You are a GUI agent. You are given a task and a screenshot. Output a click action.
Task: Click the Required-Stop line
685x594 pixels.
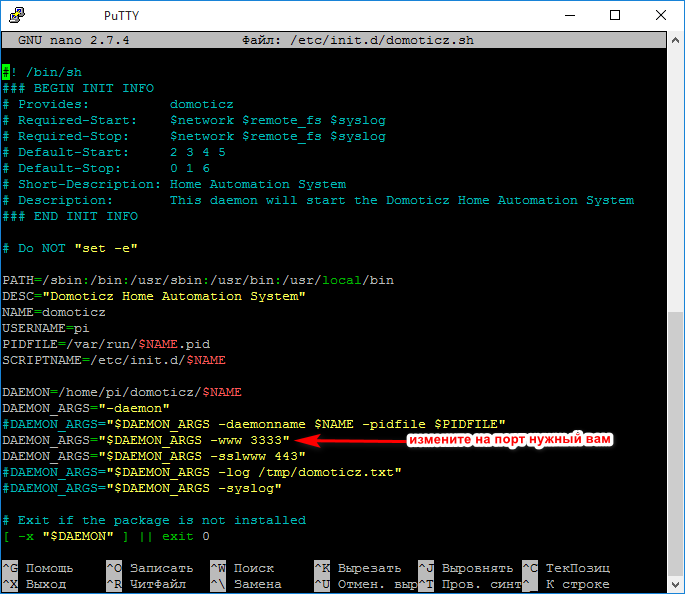click(194, 136)
